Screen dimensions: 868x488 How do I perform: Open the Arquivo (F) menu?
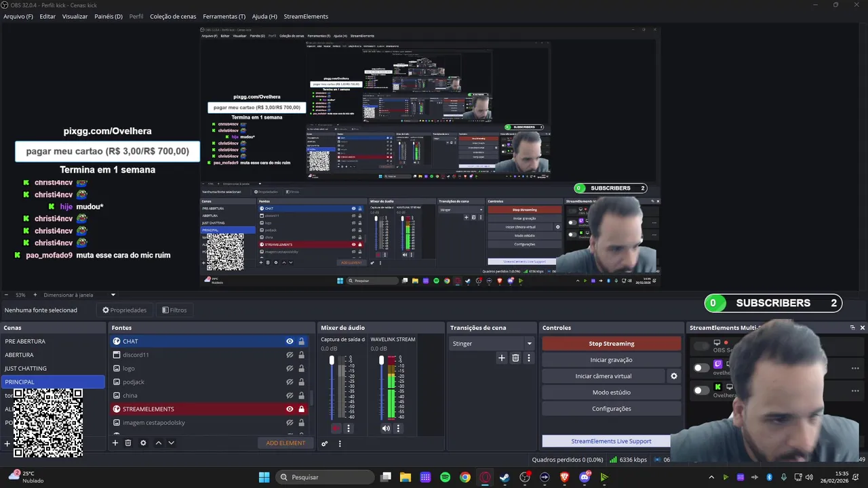pos(18,16)
